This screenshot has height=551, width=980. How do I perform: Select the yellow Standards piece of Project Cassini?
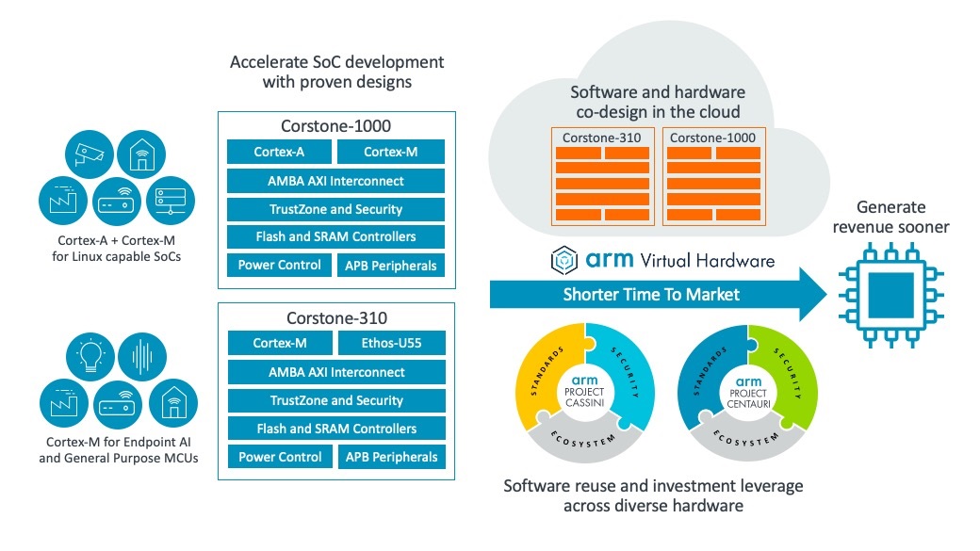[547, 376]
